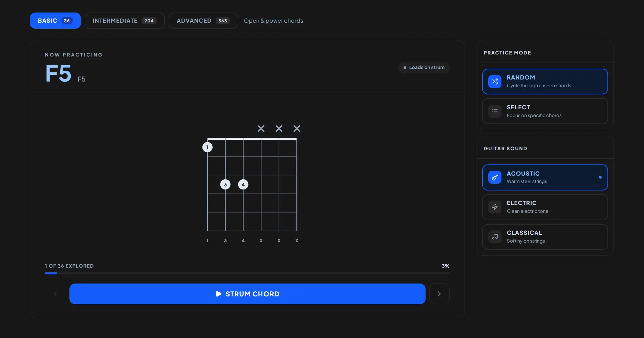Select the Basic difficulty tab
The width and height of the screenshot is (644, 338).
tap(55, 21)
